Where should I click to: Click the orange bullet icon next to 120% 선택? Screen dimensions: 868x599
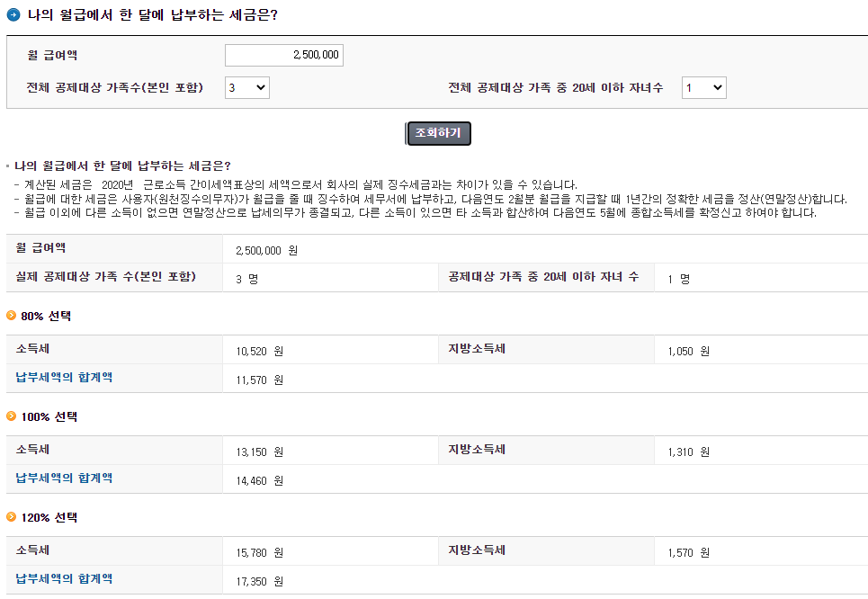coord(11,517)
